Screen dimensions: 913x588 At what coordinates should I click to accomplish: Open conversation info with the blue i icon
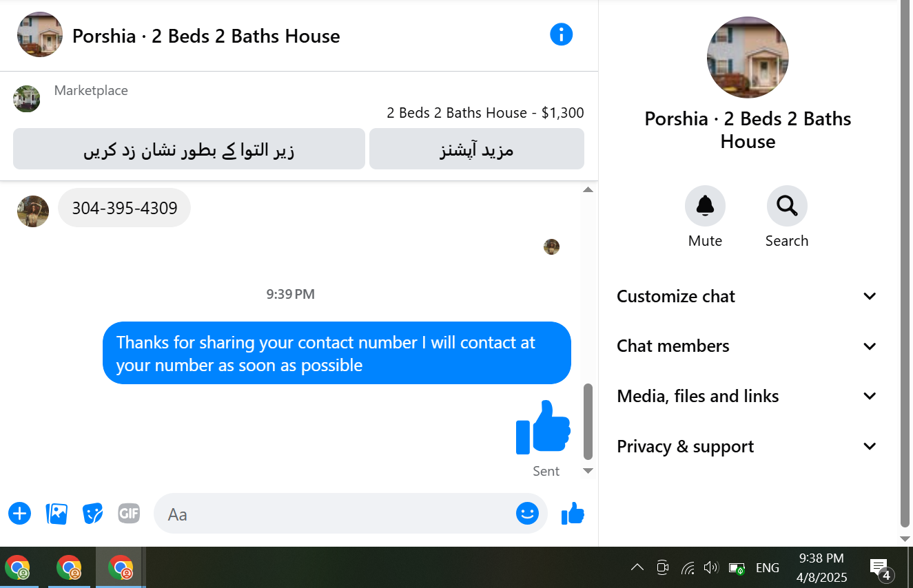[x=561, y=34]
